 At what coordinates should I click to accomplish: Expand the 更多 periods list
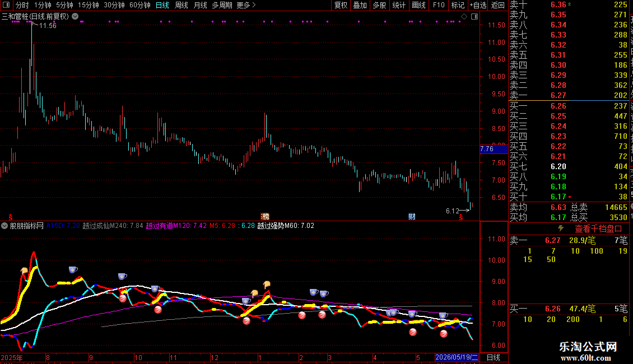246,5
